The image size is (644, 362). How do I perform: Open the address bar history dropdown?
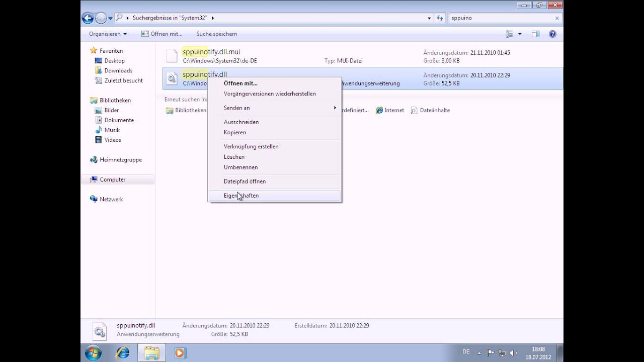(429, 18)
